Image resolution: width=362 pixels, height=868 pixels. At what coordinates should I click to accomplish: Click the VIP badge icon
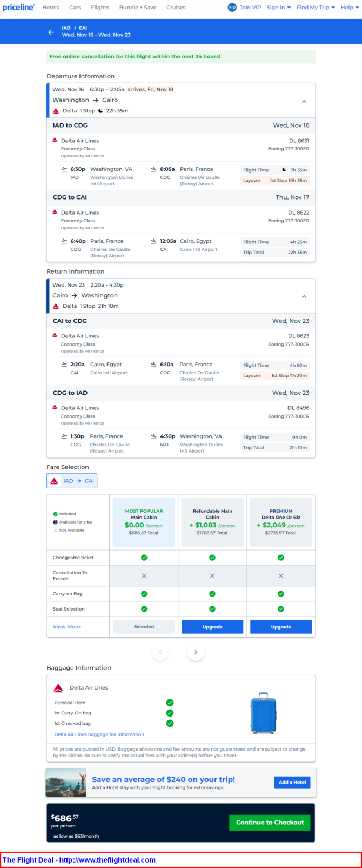pyautogui.click(x=232, y=8)
